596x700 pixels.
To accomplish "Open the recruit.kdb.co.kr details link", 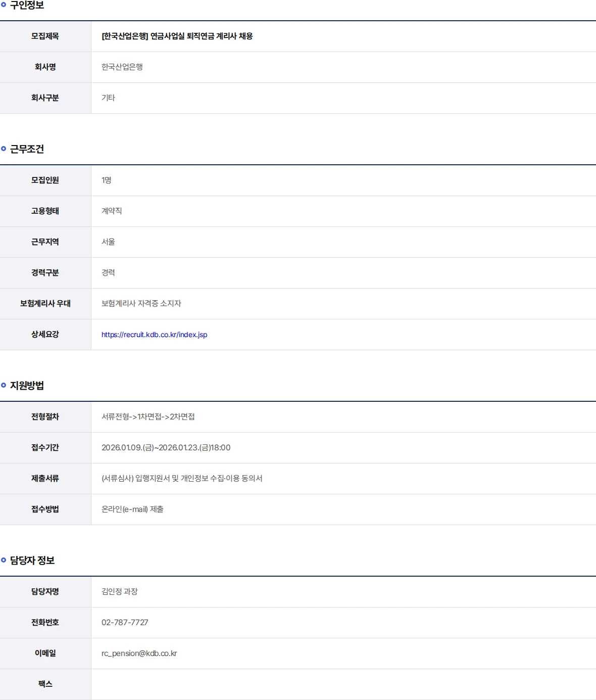I will pyautogui.click(x=154, y=335).
